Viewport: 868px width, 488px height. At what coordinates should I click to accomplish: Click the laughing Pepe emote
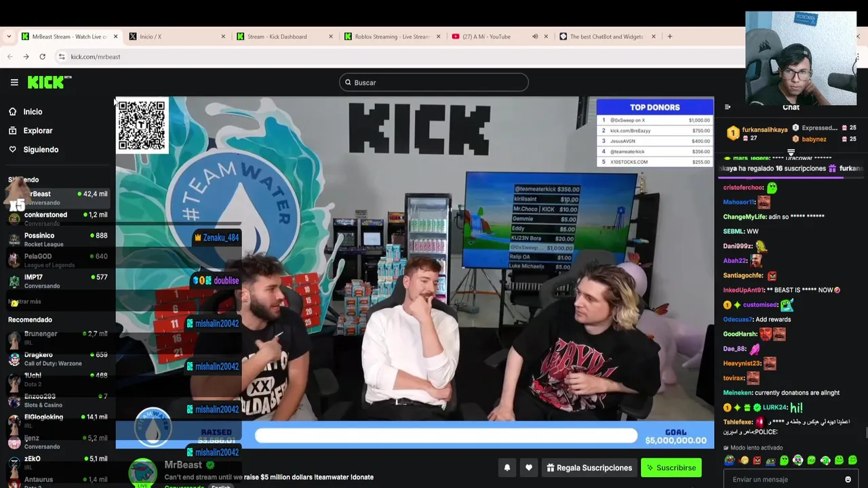tap(729, 461)
